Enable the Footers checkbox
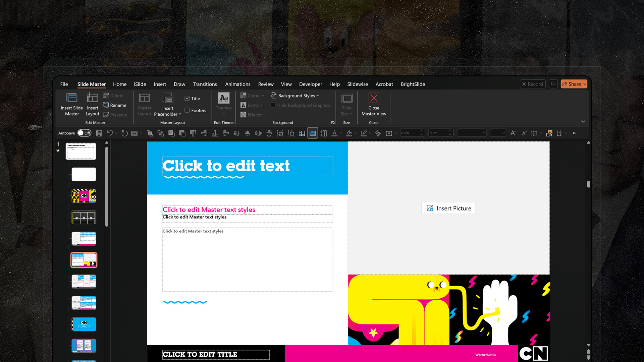 pyautogui.click(x=187, y=110)
